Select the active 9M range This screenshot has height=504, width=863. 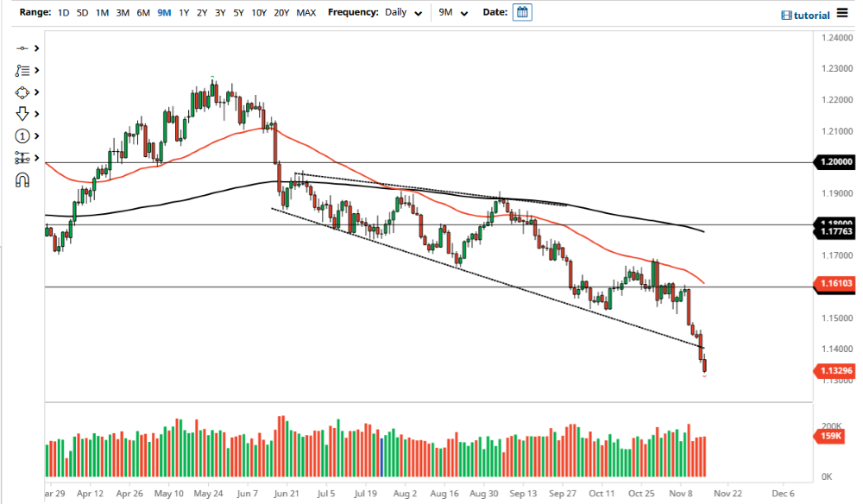[164, 13]
